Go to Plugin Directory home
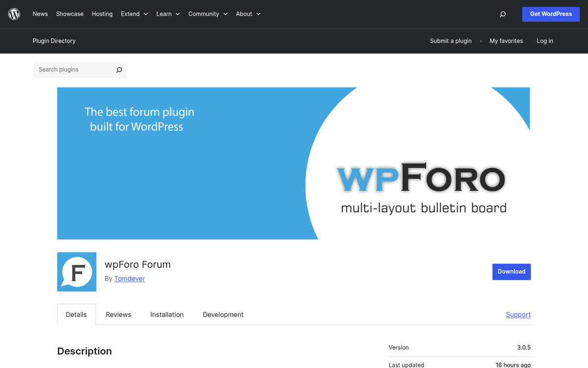 [54, 41]
